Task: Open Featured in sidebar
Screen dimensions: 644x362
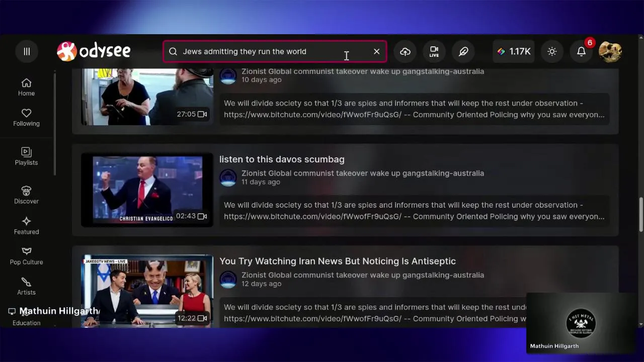Action: tap(26, 226)
